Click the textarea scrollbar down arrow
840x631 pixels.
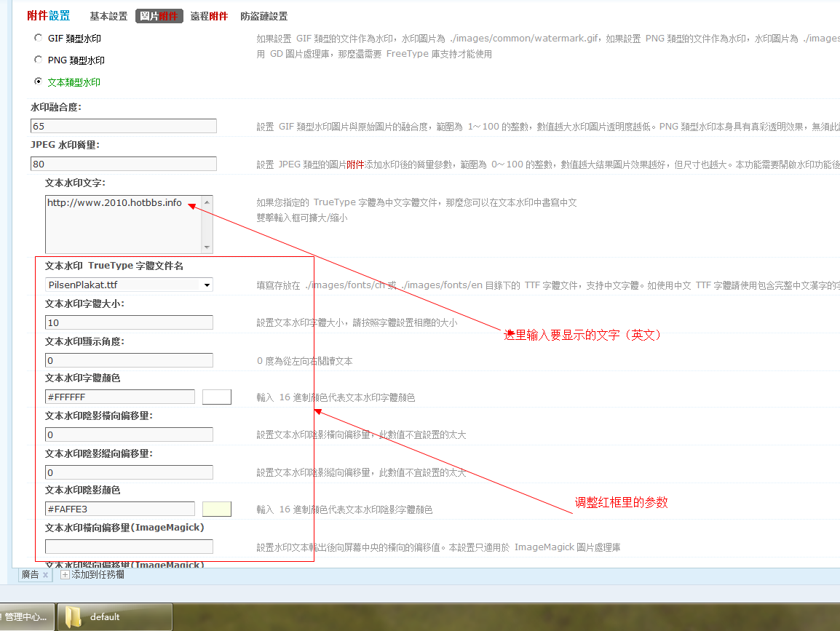pyautogui.click(x=207, y=247)
